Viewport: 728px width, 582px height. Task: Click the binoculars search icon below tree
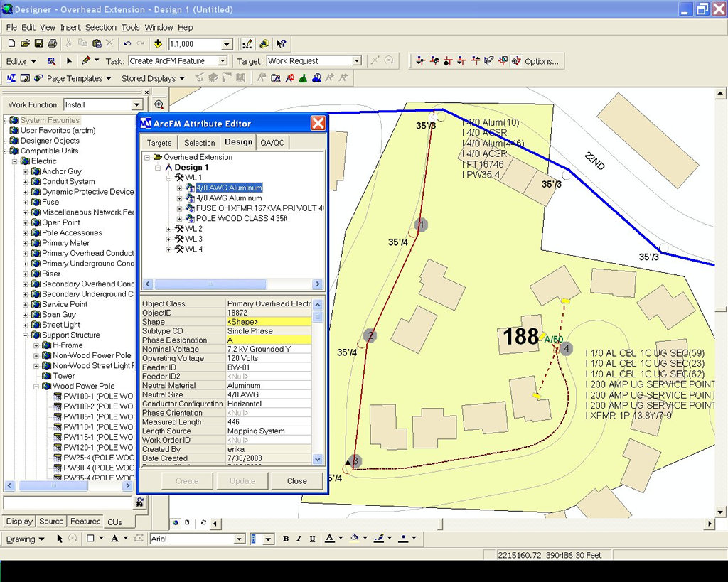click(x=139, y=502)
